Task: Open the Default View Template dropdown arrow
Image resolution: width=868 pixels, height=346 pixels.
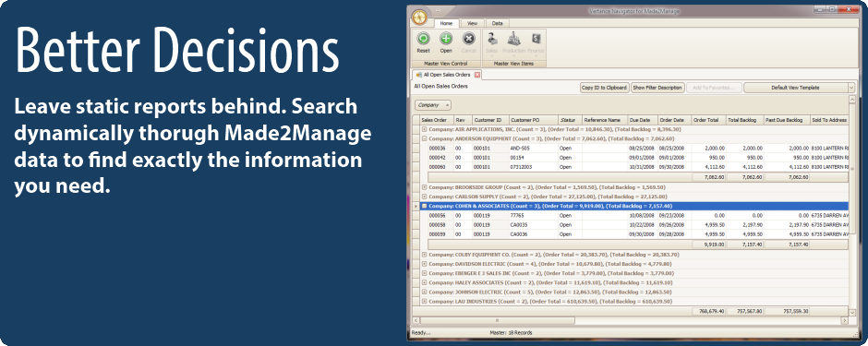Action: (x=851, y=88)
